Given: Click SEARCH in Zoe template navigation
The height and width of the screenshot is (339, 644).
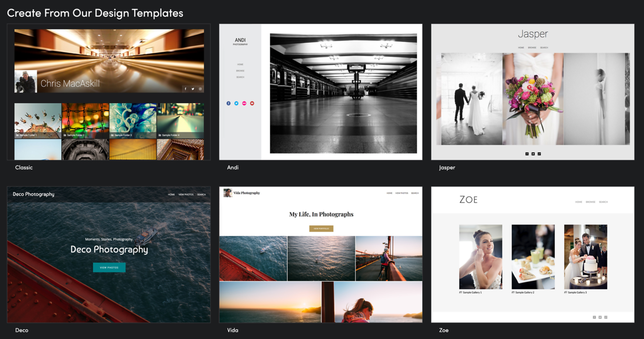Looking at the screenshot, I should [603, 202].
